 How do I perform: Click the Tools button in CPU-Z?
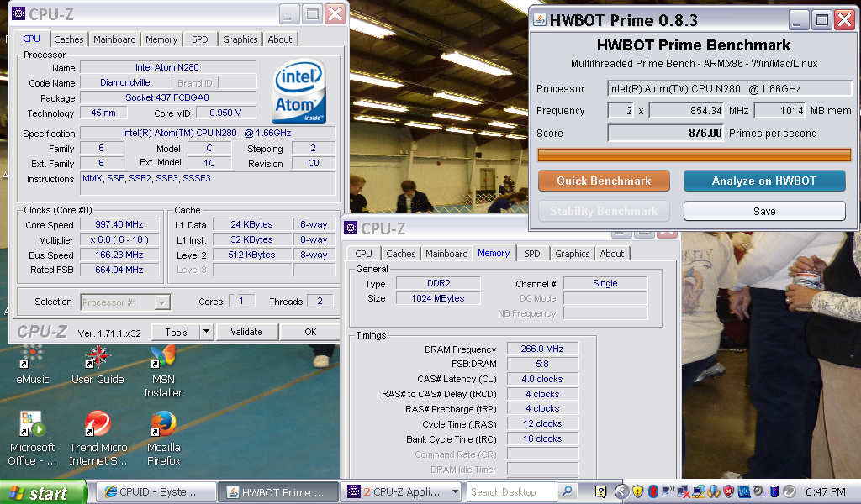(x=176, y=333)
